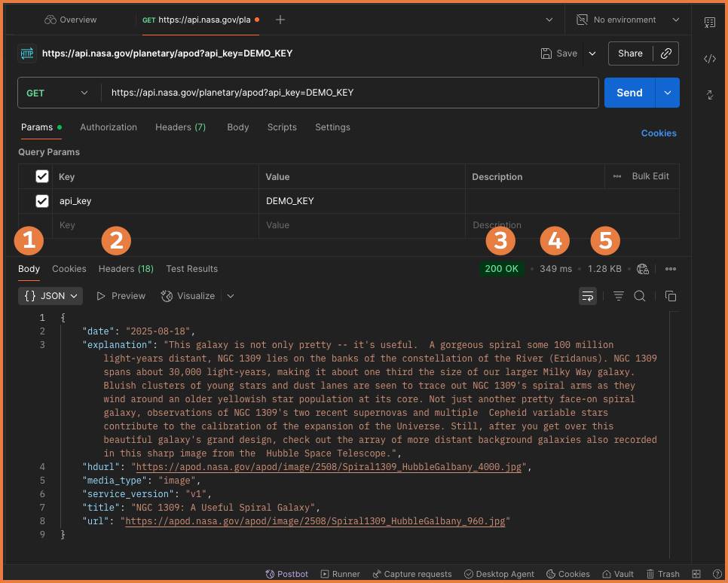Switch to the request Body tab
Viewport: 728px width, 583px height.
238,127
